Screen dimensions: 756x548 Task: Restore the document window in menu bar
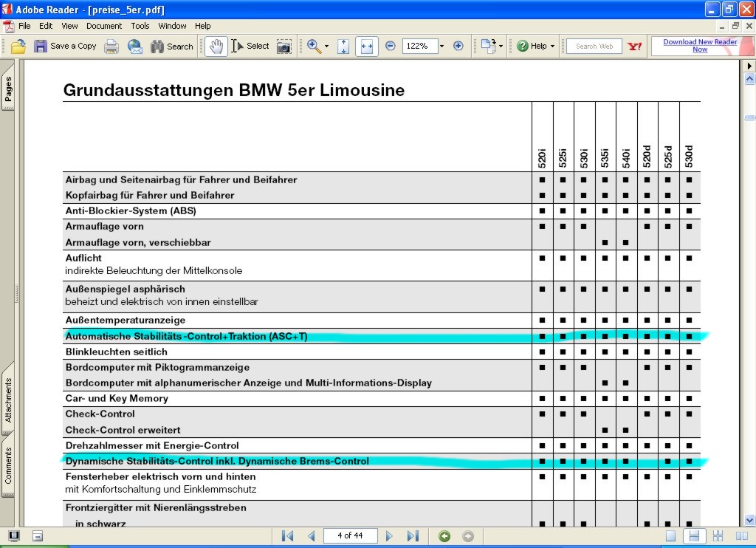click(x=736, y=26)
